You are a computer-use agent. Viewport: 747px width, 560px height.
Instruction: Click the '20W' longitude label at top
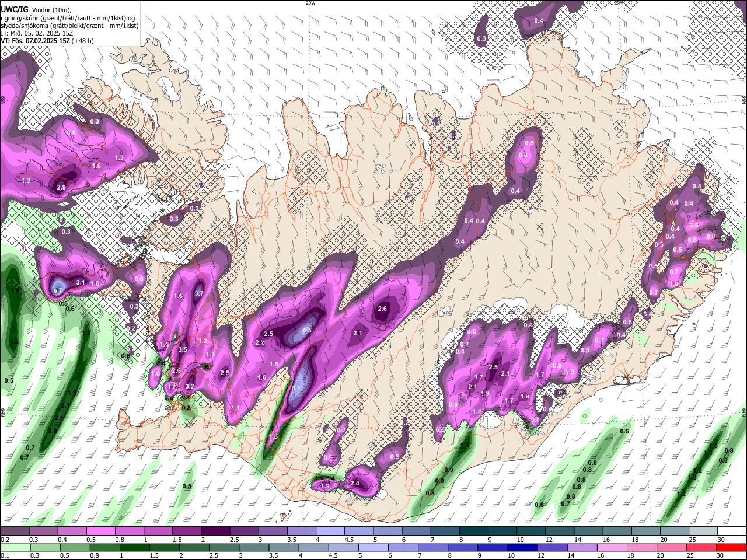tap(311, 3)
